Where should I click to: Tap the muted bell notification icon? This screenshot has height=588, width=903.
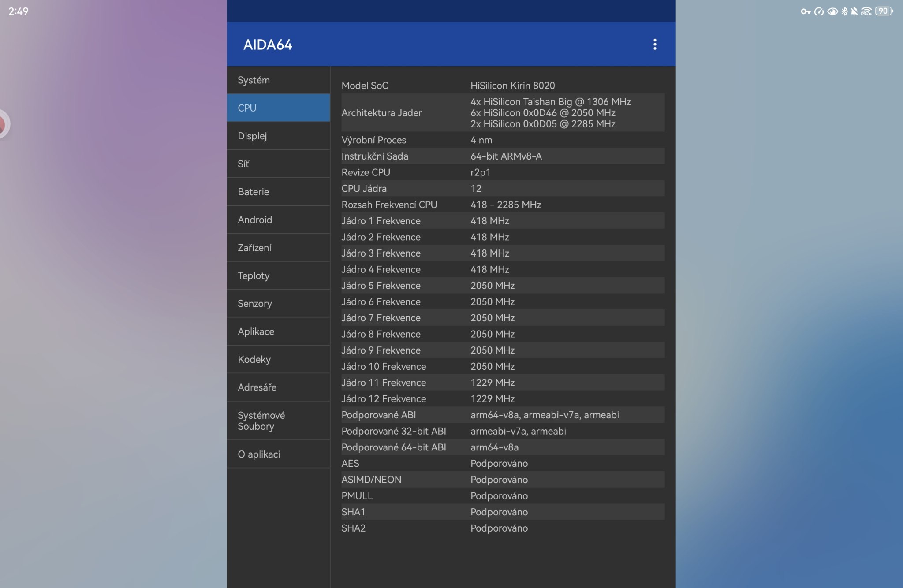pyautogui.click(x=854, y=11)
